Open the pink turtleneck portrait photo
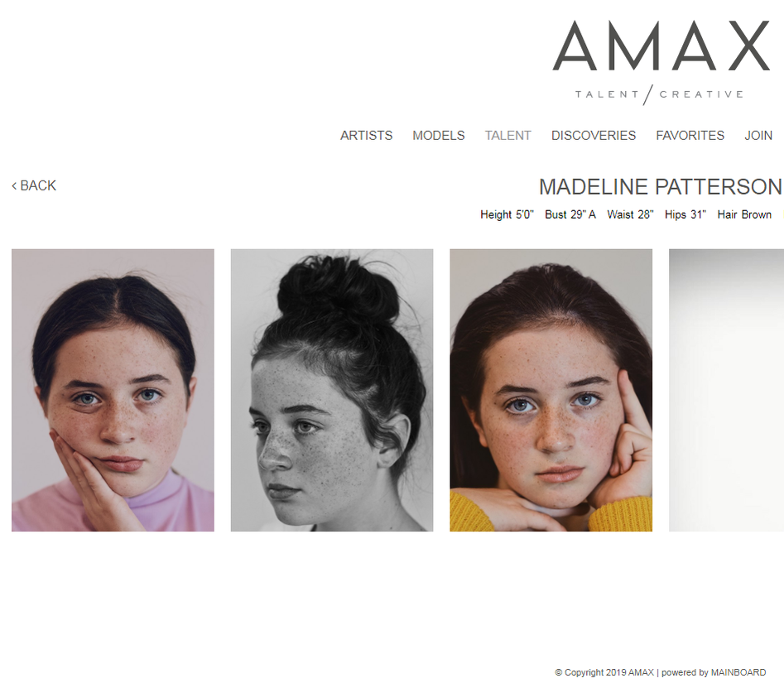The width and height of the screenshot is (784, 683). tap(113, 390)
